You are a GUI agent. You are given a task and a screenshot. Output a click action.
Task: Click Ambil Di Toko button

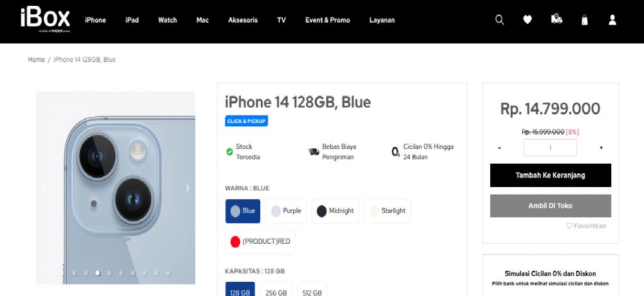click(551, 206)
